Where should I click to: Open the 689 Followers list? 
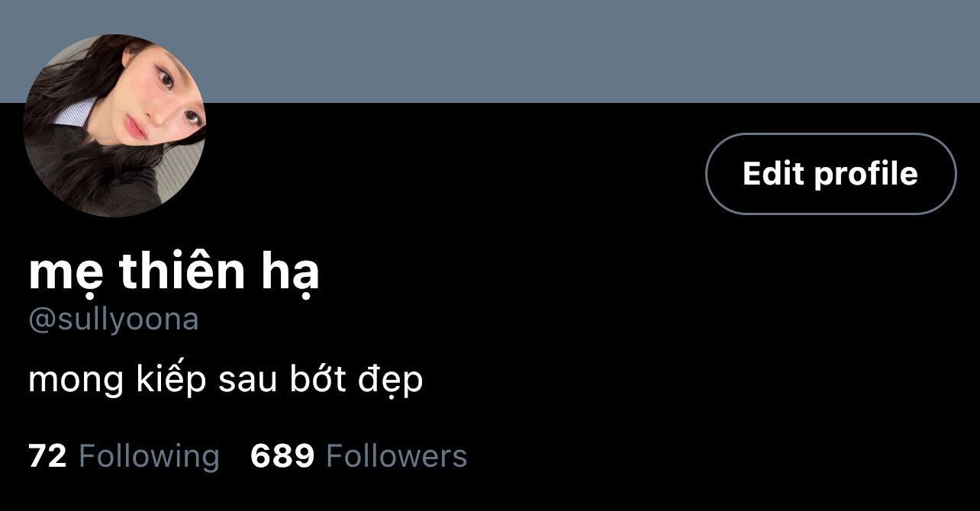pos(359,456)
